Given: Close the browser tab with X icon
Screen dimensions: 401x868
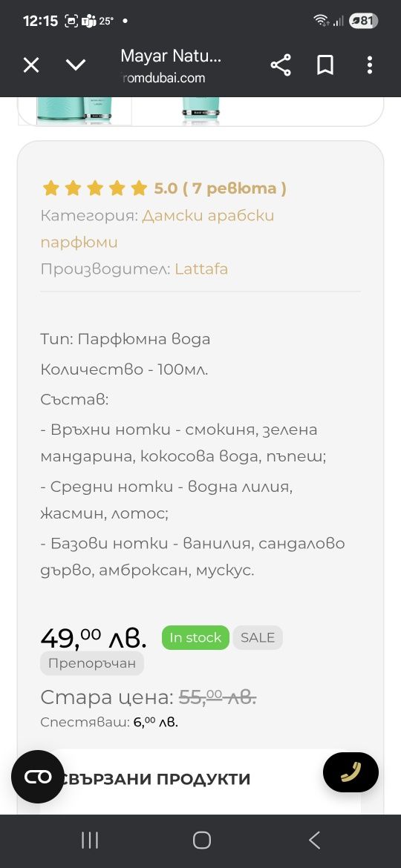Looking at the screenshot, I should 31,65.
